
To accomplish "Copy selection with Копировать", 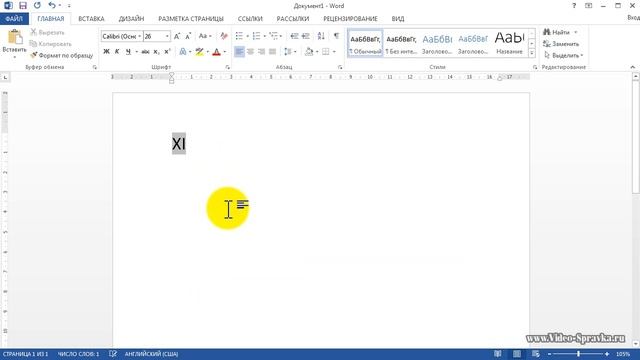I will (x=51, y=44).
